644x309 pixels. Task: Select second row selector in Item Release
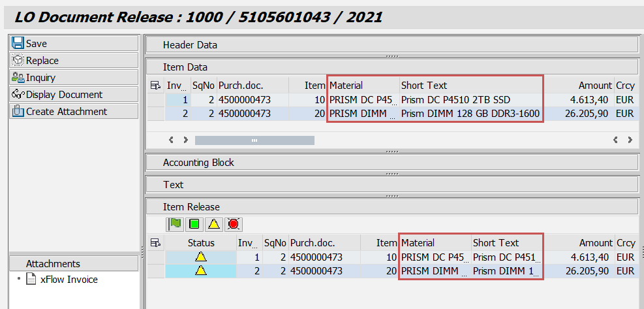point(155,271)
